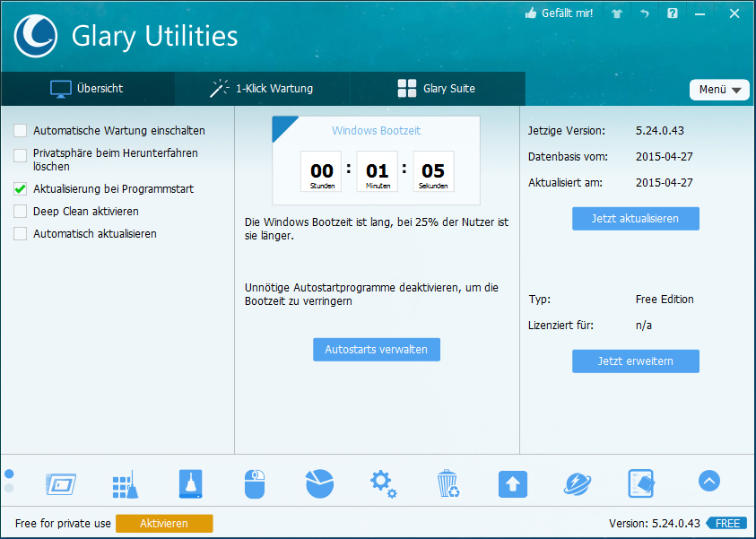Minimize the Glary Utilities window
This screenshot has height=539, width=756.
click(x=700, y=14)
